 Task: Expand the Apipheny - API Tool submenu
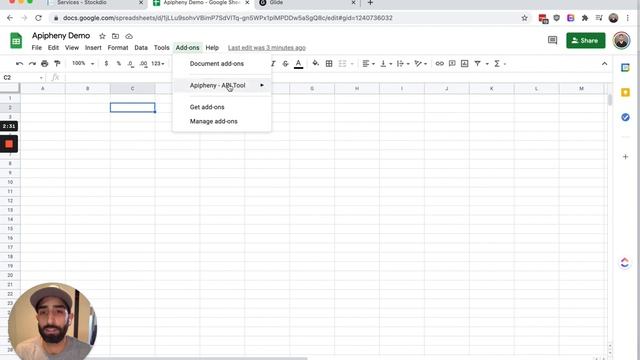(x=222, y=85)
